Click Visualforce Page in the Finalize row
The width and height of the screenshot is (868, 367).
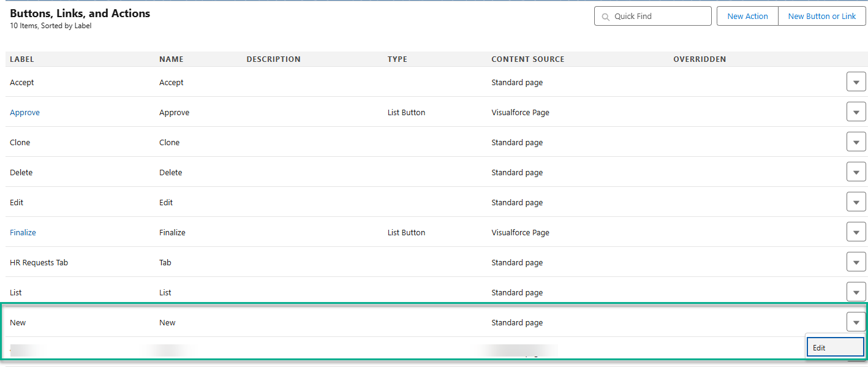520,233
